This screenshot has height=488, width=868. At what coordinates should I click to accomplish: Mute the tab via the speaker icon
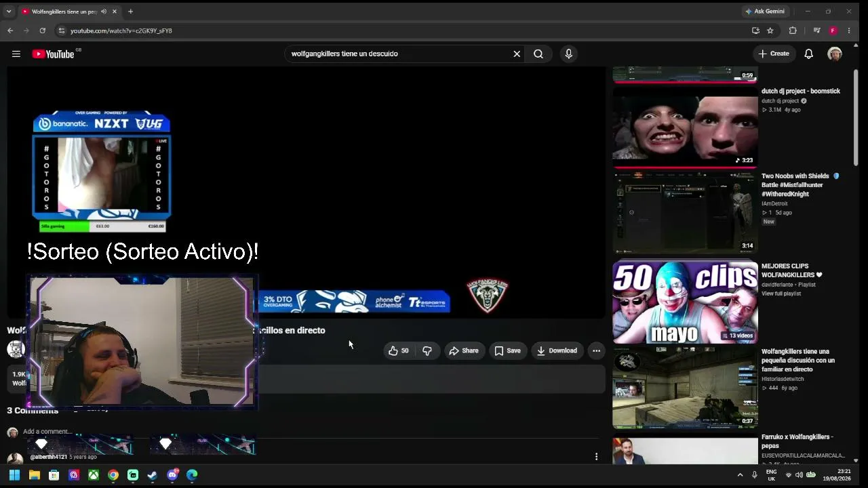pos(104,12)
